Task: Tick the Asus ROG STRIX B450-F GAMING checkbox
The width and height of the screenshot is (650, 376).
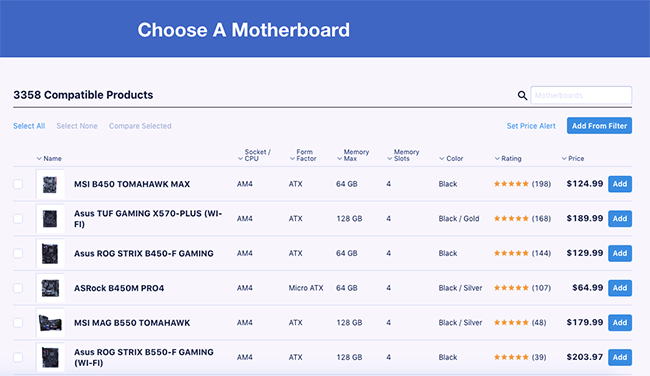Action: [18, 253]
